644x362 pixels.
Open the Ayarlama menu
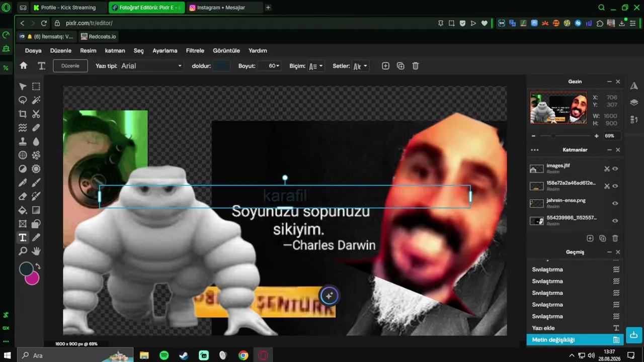coord(165,51)
